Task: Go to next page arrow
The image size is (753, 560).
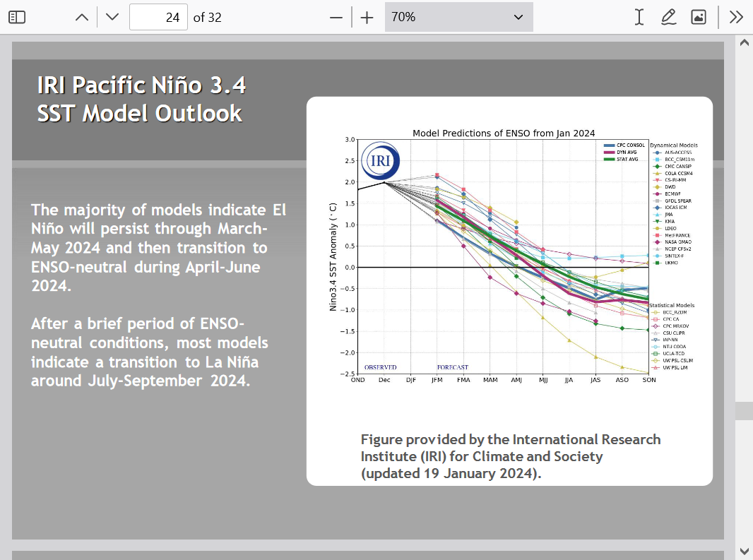Action: pyautogui.click(x=112, y=17)
